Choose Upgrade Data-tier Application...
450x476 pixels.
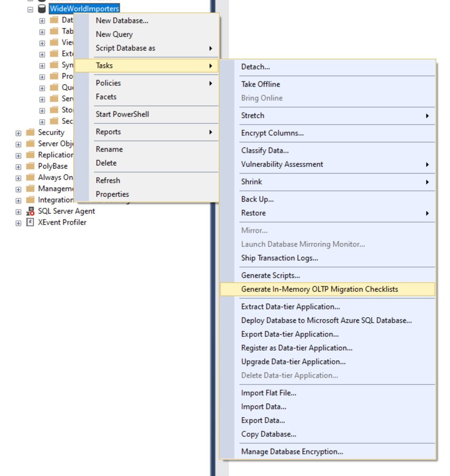point(327,362)
